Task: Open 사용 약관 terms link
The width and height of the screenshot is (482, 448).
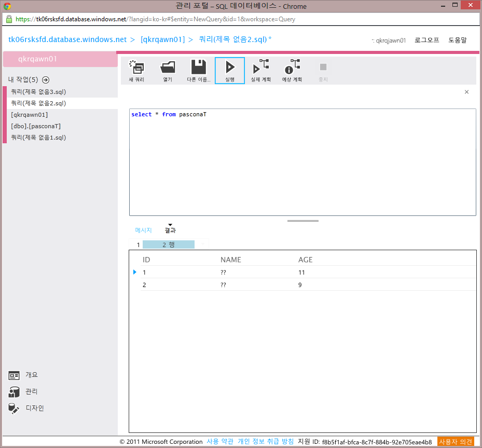Action: [x=220, y=442]
